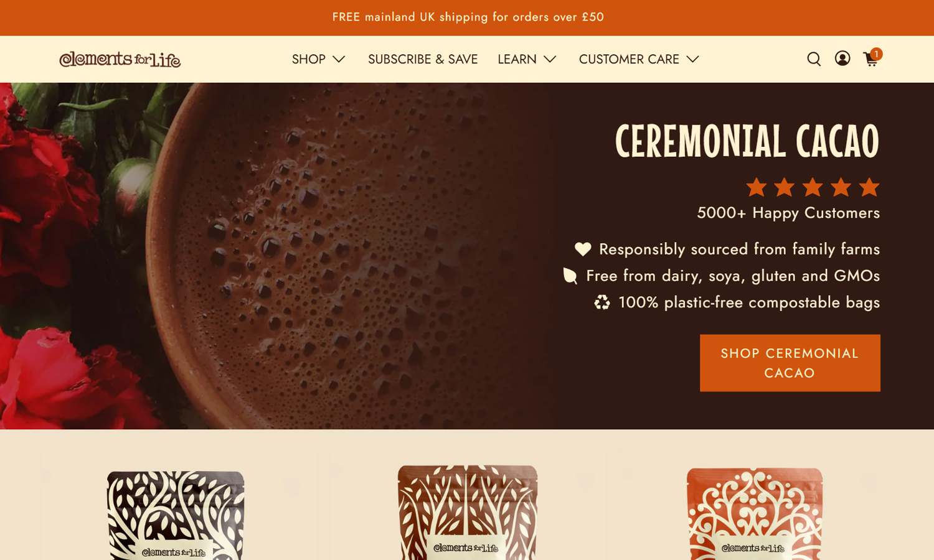Click the first orange rating star
Screen dimensions: 934x560
[x=757, y=187]
